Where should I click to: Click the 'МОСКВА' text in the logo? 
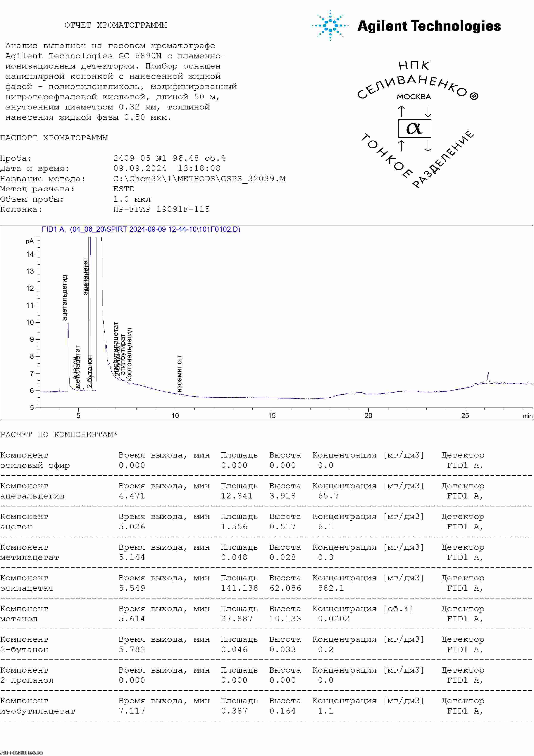[414, 97]
